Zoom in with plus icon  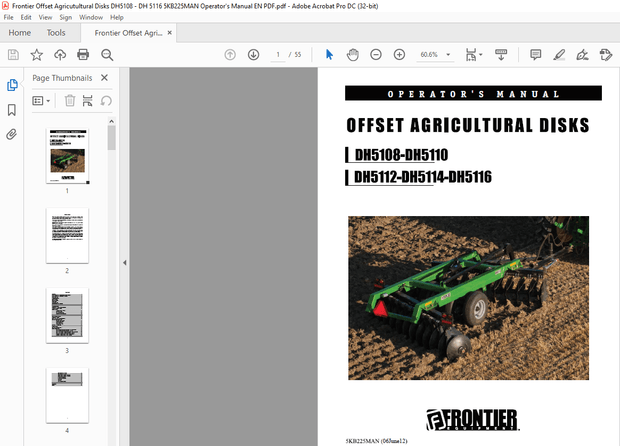(399, 55)
